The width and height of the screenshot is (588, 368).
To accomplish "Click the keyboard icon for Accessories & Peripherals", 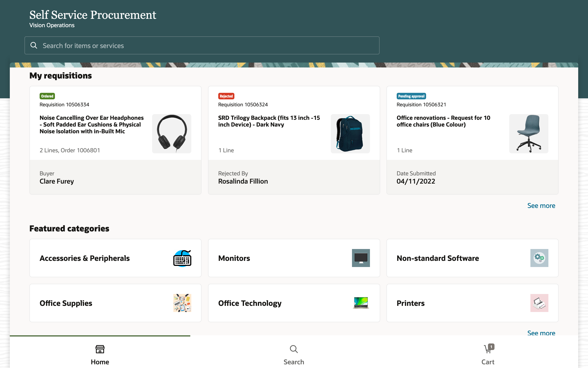I will [182, 258].
